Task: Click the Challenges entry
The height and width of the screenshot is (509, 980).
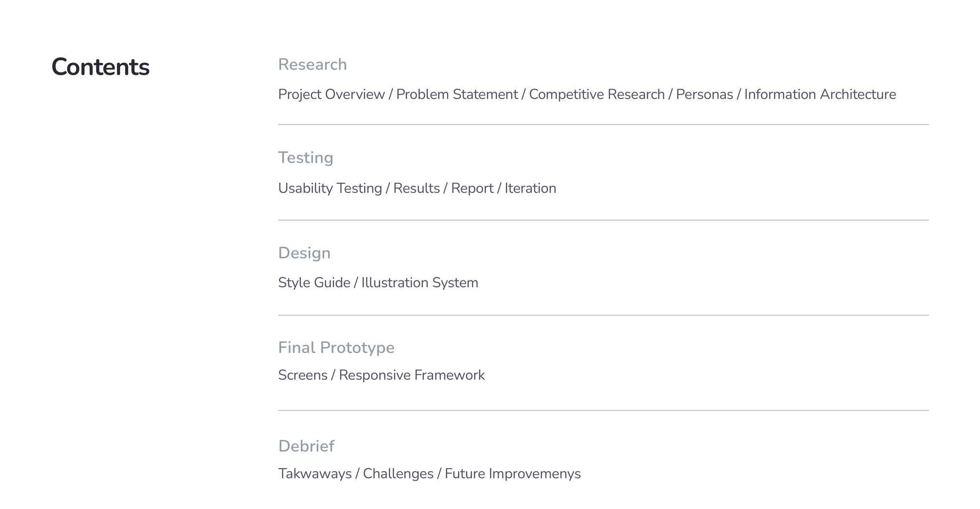Action: coord(398,474)
